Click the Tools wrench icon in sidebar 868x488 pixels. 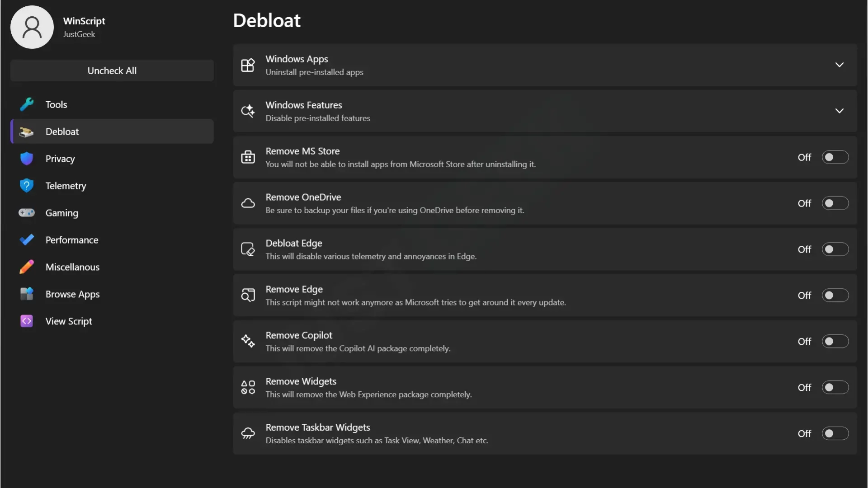27,104
